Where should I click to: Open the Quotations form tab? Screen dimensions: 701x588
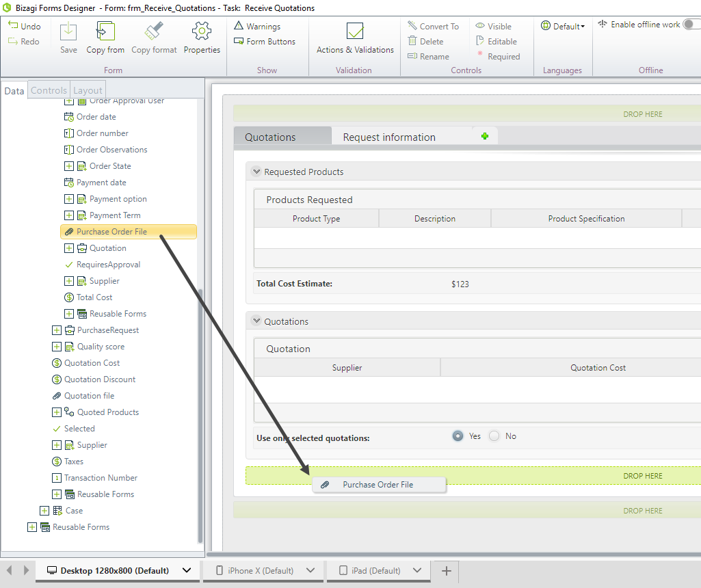(x=282, y=137)
